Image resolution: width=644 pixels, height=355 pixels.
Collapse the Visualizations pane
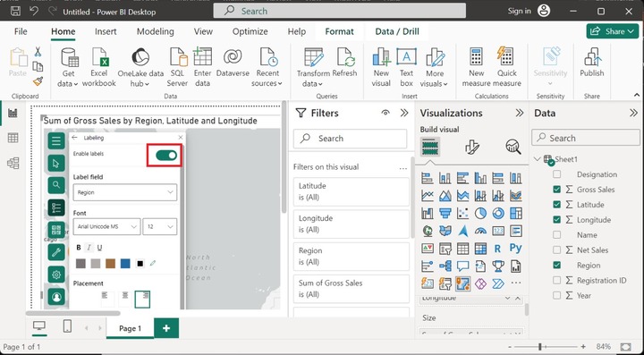(520, 113)
